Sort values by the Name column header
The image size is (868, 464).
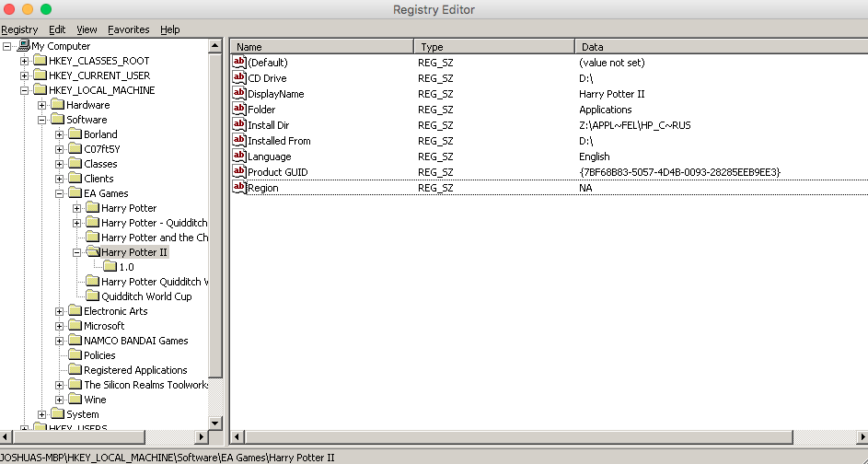coord(321,47)
